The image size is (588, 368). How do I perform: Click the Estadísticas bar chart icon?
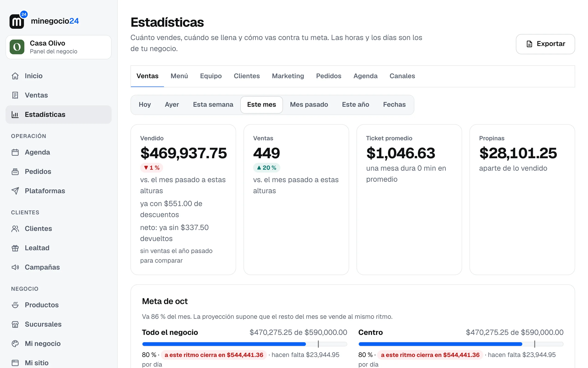point(15,114)
